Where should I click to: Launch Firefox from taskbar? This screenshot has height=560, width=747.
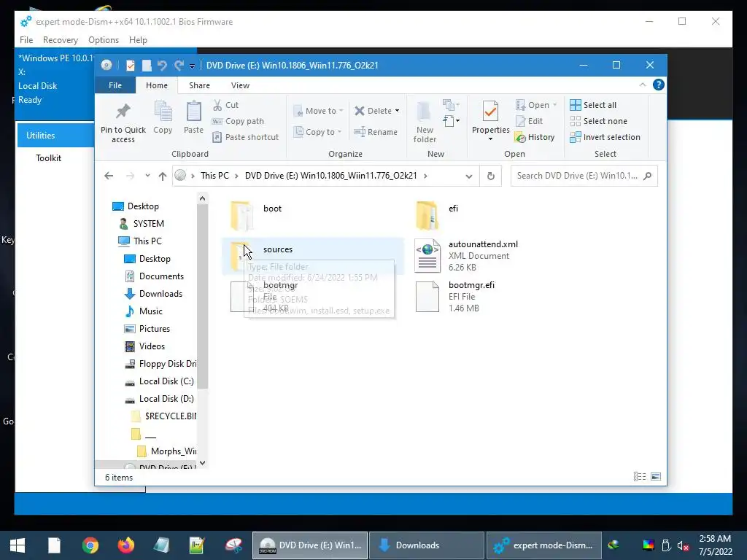125,545
